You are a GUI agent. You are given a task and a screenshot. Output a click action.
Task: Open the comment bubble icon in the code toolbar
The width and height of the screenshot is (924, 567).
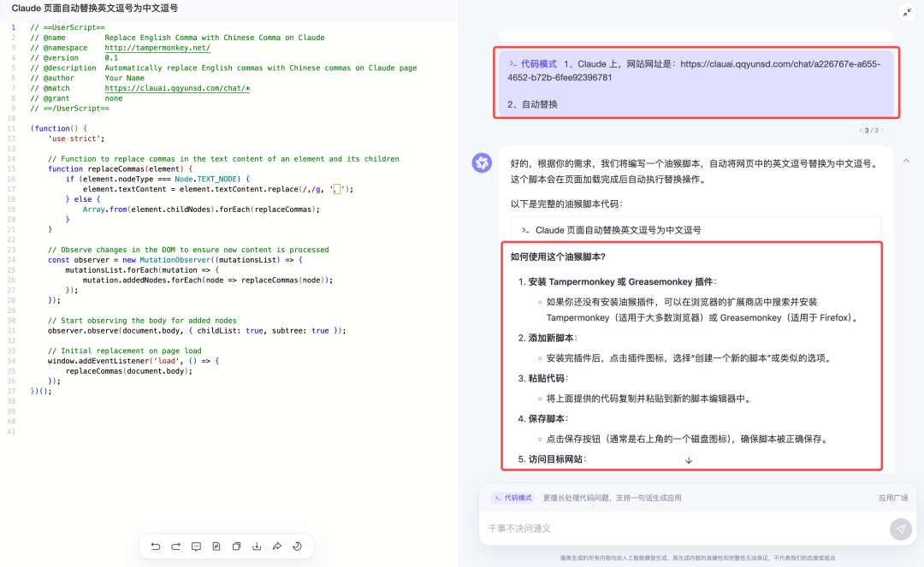coord(196,546)
